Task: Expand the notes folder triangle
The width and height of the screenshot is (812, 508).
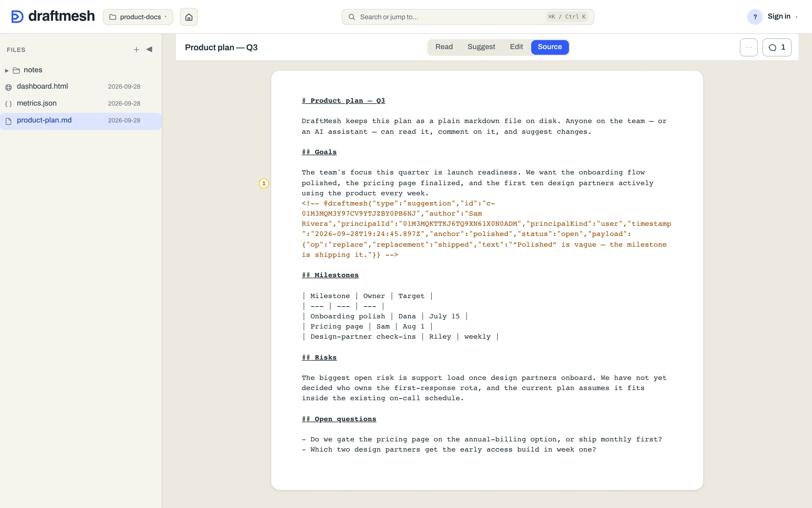Action: pyautogui.click(x=7, y=71)
